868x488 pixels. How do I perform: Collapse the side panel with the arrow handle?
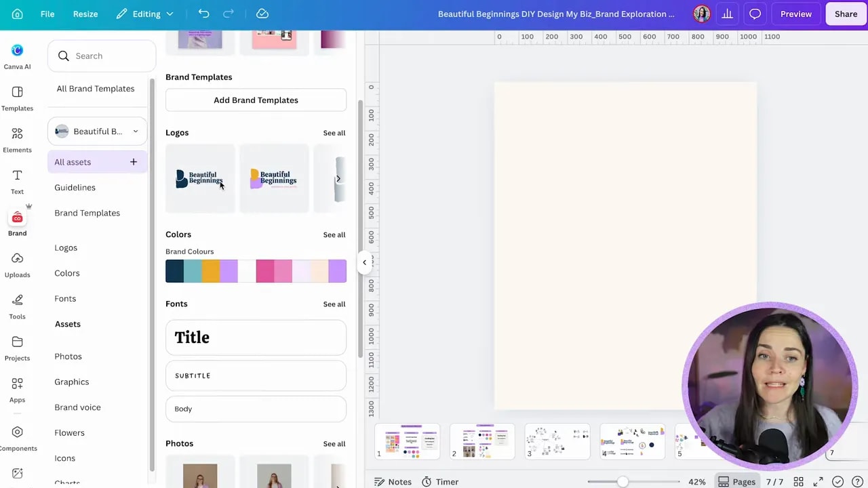[364, 262]
